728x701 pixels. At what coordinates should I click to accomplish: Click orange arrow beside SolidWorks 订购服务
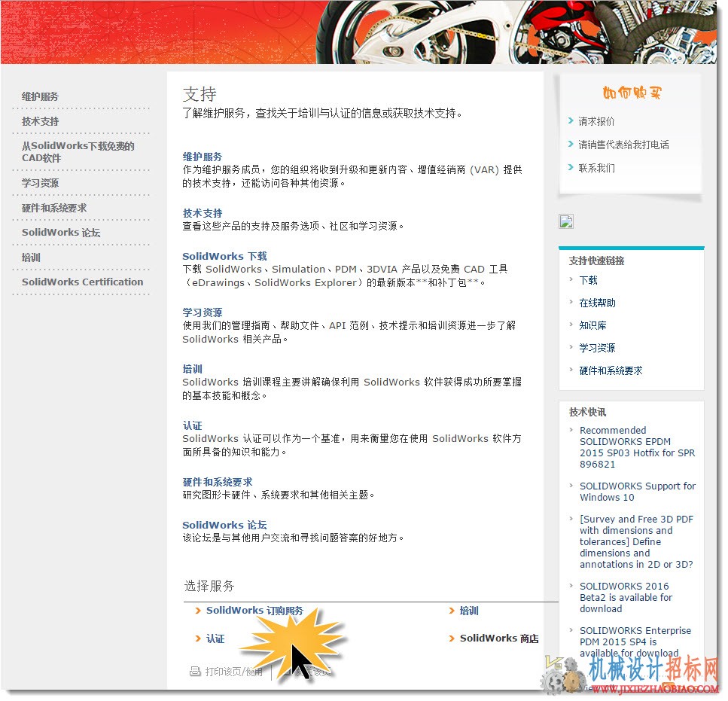pos(198,611)
